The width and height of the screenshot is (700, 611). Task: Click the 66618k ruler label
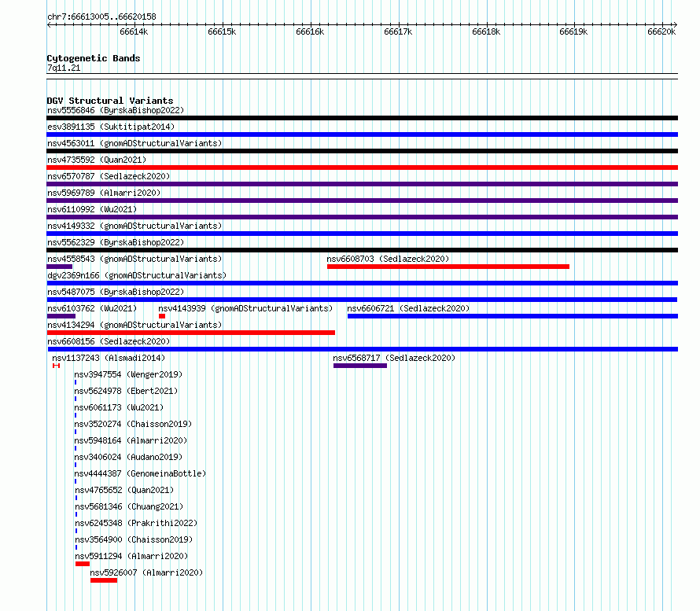pyautogui.click(x=486, y=31)
